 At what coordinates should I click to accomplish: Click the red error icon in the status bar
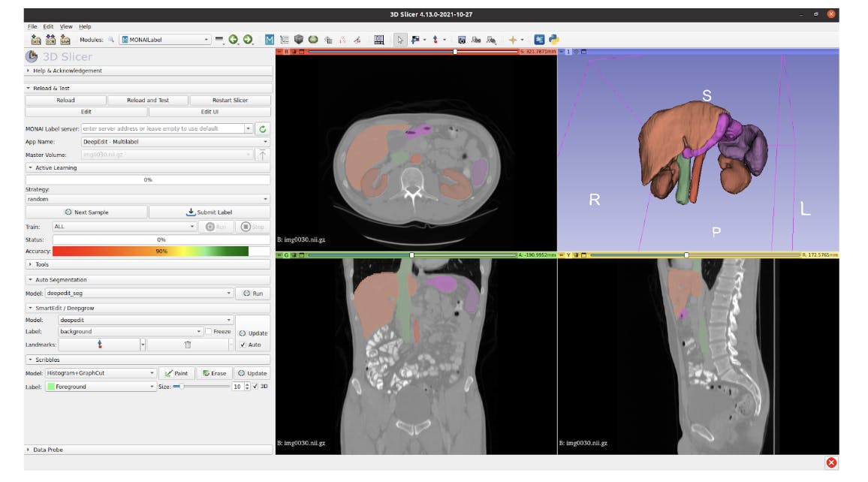pyautogui.click(x=831, y=462)
